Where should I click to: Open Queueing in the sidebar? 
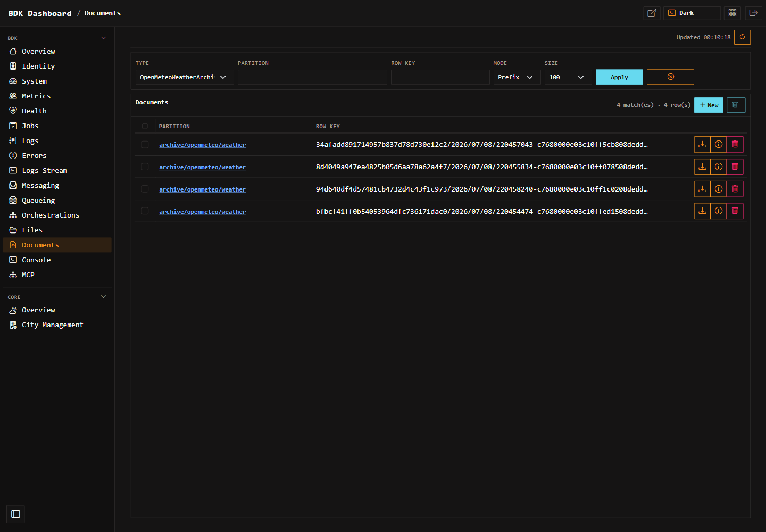click(x=57, y=200)
